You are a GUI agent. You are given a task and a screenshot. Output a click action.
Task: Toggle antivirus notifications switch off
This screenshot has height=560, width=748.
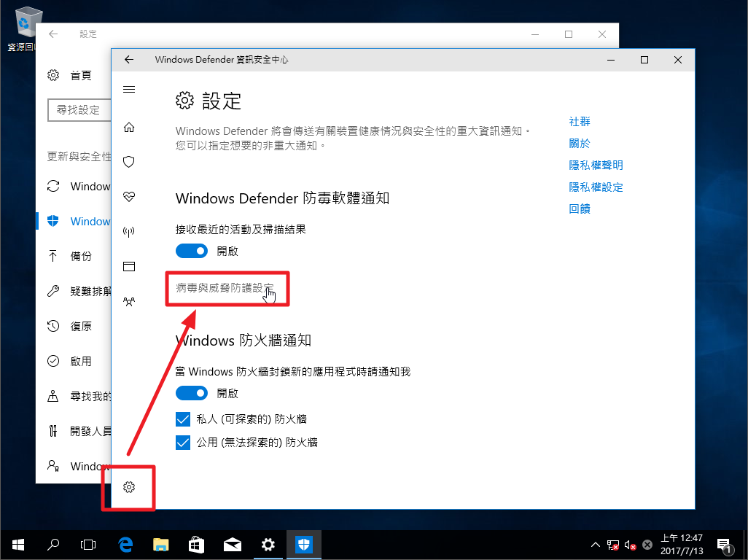coord(192,251)
